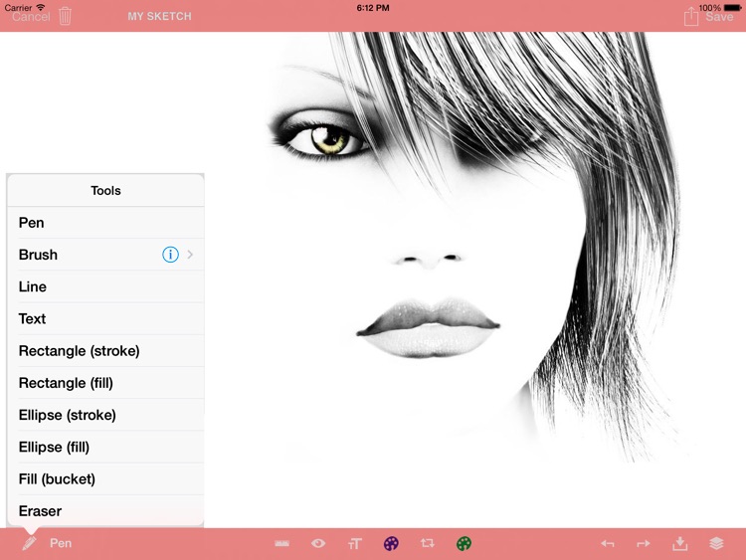Choose Ellipse (fill) tool
The height and width of the screenshot is (560, 746).
point(105,448)
